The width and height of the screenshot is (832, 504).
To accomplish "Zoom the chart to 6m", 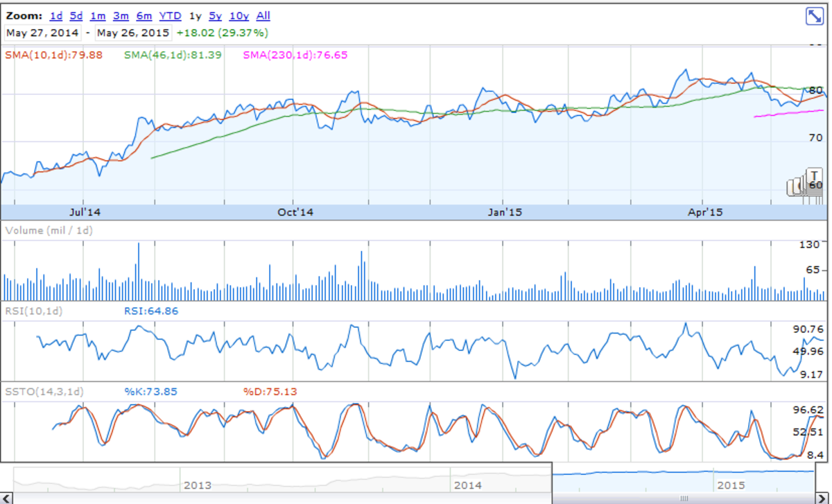I will (x=144, y=16).
